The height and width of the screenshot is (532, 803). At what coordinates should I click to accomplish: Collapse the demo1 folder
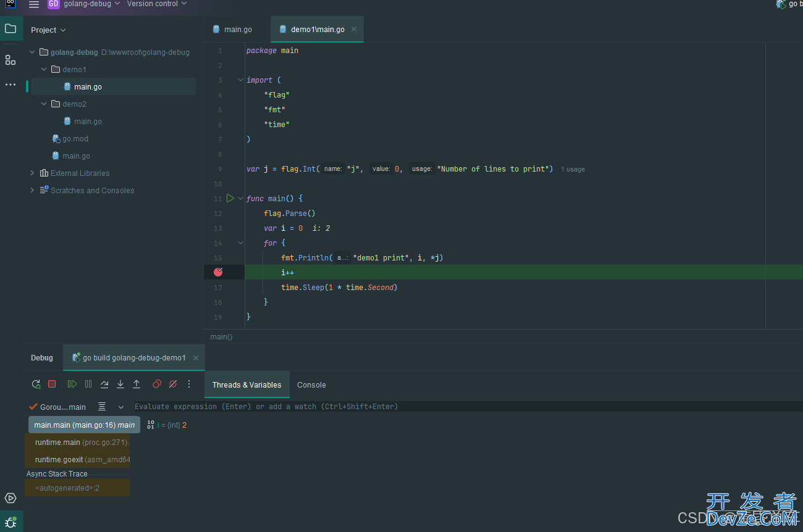pyautogui.click(x=44, y=69)
